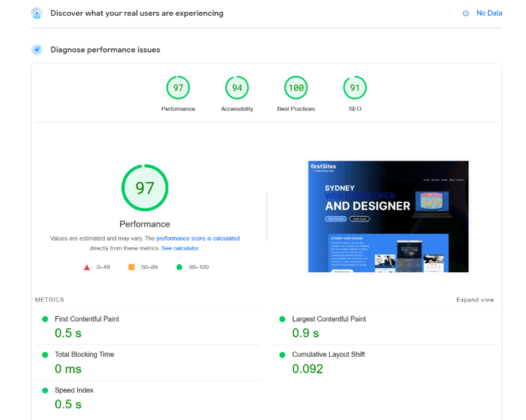Screen dimensions: 526x420
Task: Click the orange square 50–89 legend marker
Action: pyautogui.click(x=131, y=267)
